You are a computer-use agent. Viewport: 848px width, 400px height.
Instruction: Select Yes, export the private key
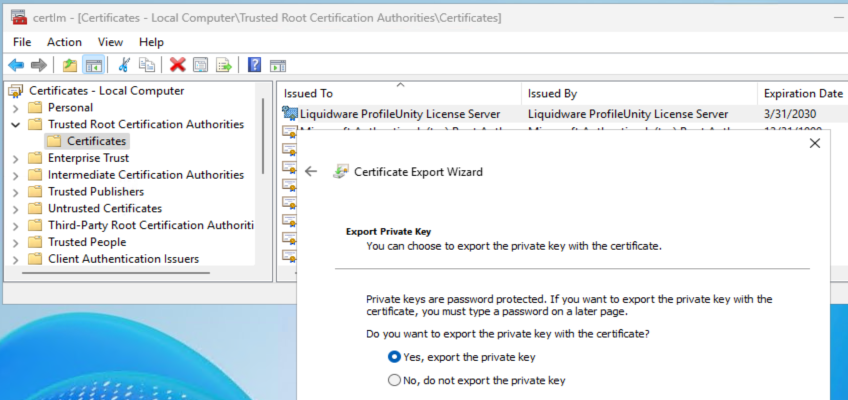(394, 357)
